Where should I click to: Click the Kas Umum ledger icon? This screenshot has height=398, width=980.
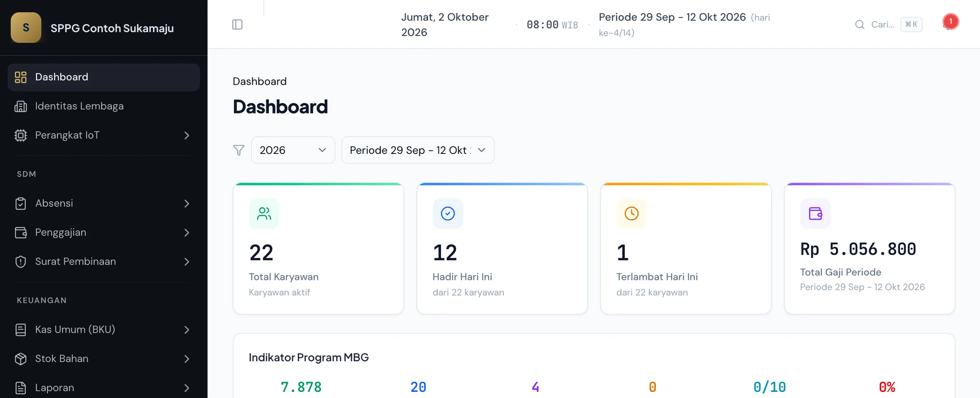point(20,329)
